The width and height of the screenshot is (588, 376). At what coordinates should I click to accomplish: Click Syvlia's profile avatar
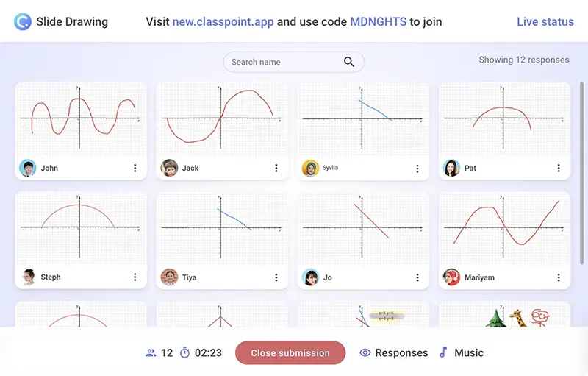pos(310,168)
